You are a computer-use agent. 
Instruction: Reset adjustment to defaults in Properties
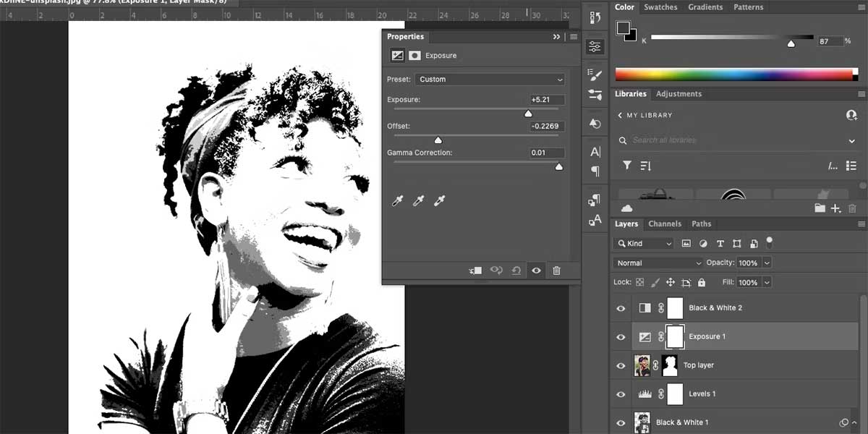point(516,271)
